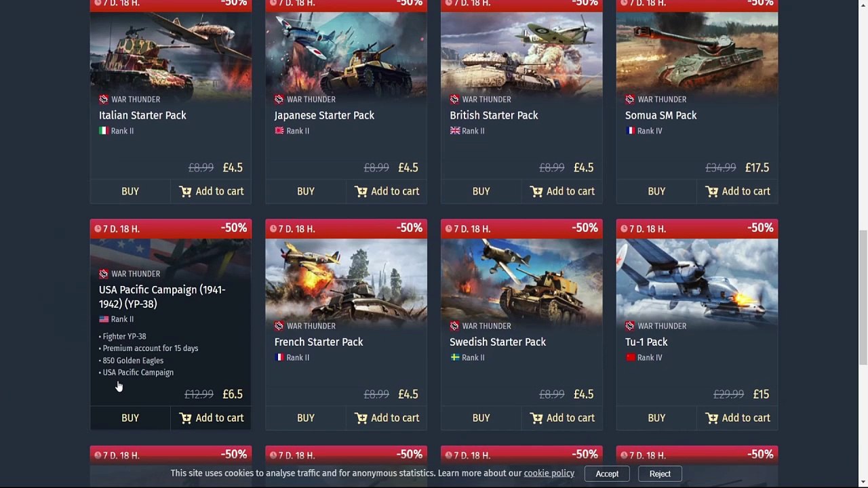This screenshot has height=488, width=868.
Task: Buy the USA Pacific Campaign pack
Action: coord(130,418)
